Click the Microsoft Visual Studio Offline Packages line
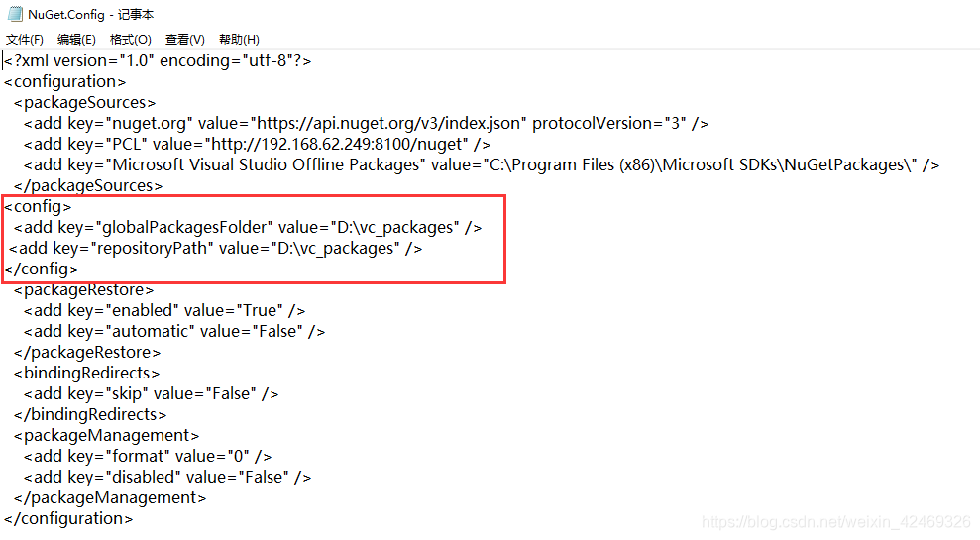This screenshot has height=540, width=980. pyautogui.click(x=482, y=165)
